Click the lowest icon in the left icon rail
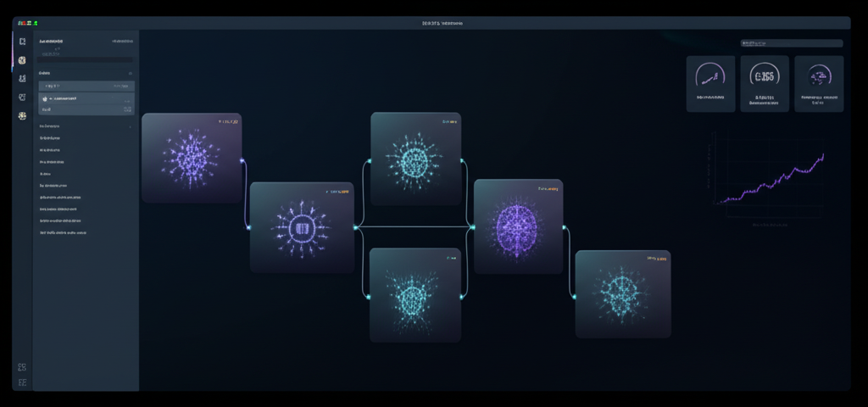Image resolution: width=868 pixels, height=407 pixels. pyautogui.click(x=22, y=382)
